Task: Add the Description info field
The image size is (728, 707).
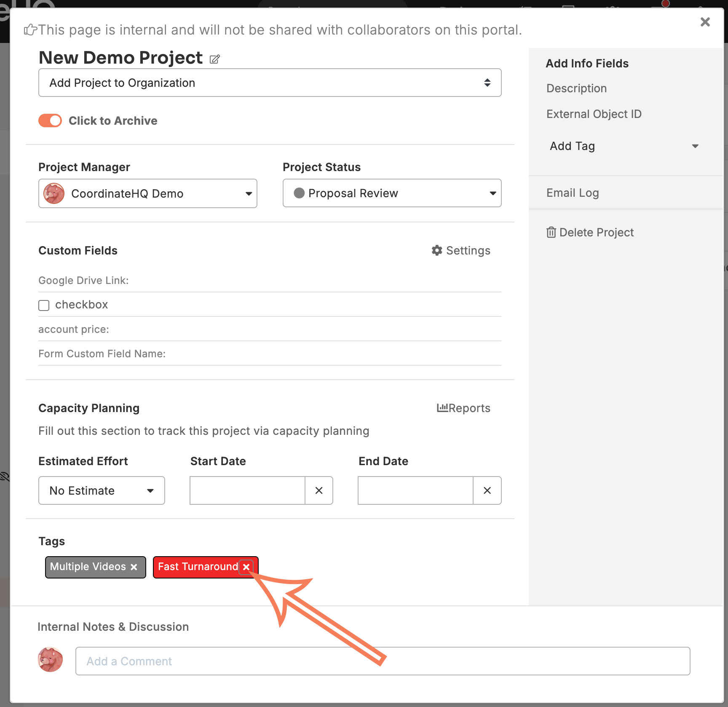Action: [576, 88]
